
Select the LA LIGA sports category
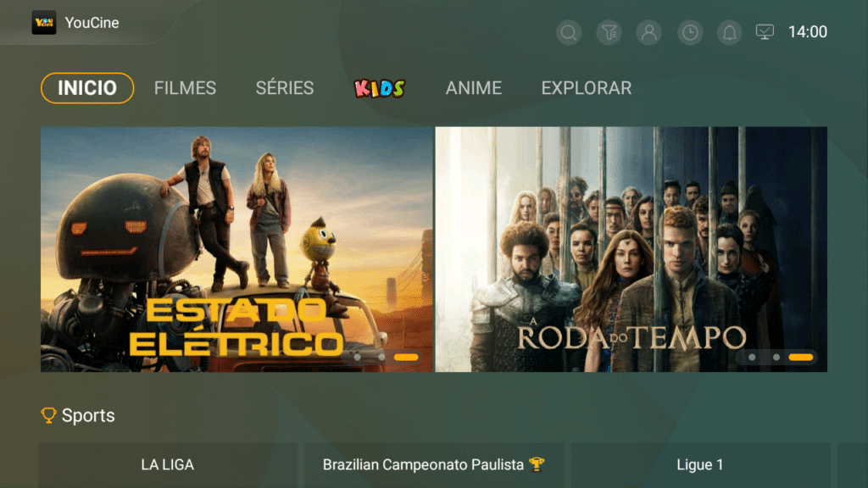point(168,465)
